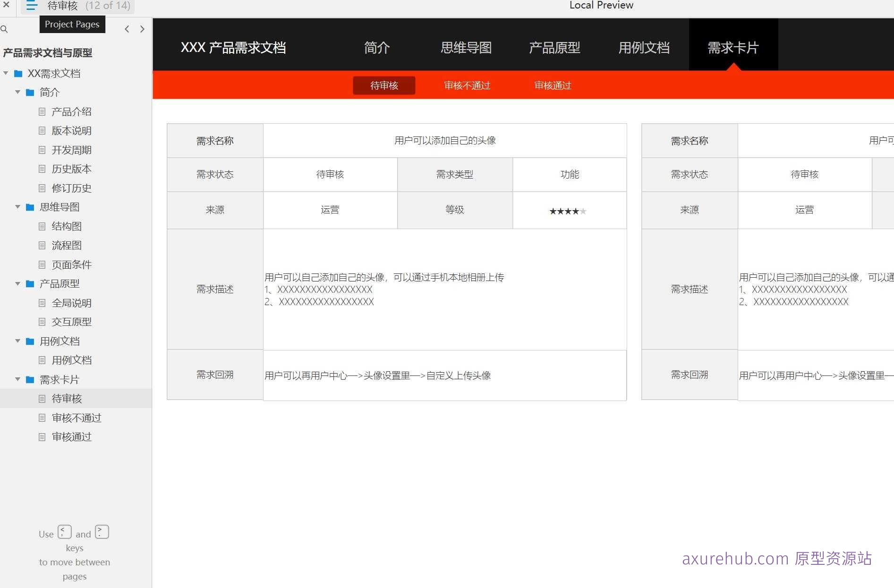
Task: Click the next page arrow
Action: [142, 29]
